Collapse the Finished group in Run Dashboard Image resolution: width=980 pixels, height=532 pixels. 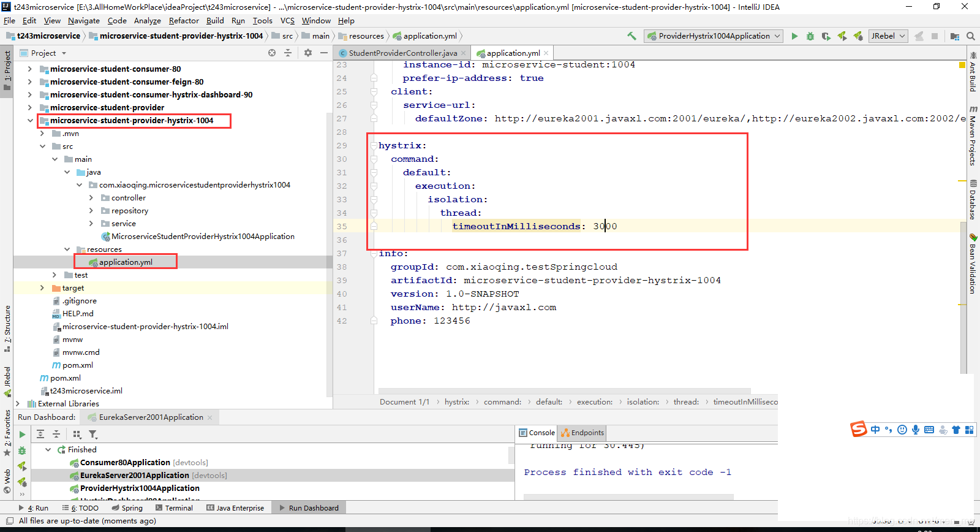click(x=48, y=450)
